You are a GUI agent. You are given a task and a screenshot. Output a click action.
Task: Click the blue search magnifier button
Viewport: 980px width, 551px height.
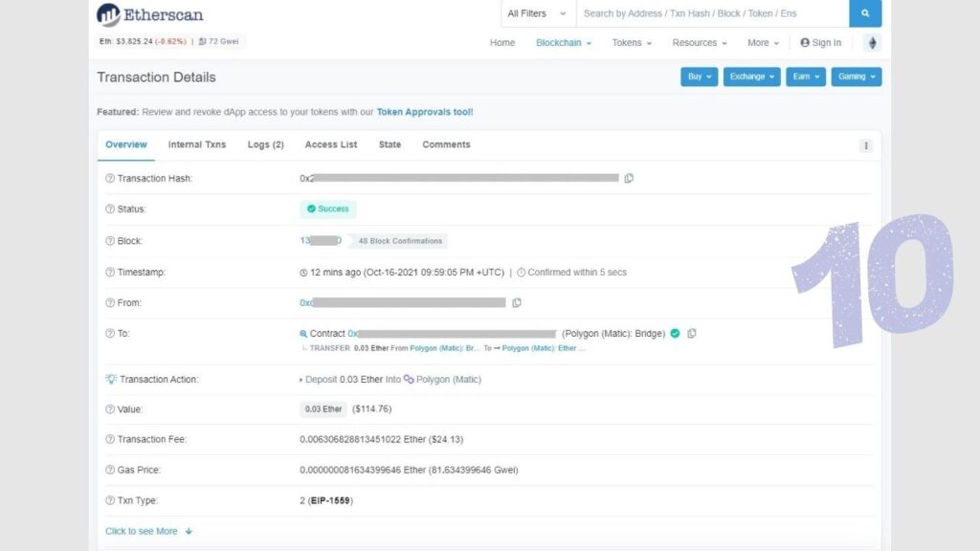865,13
